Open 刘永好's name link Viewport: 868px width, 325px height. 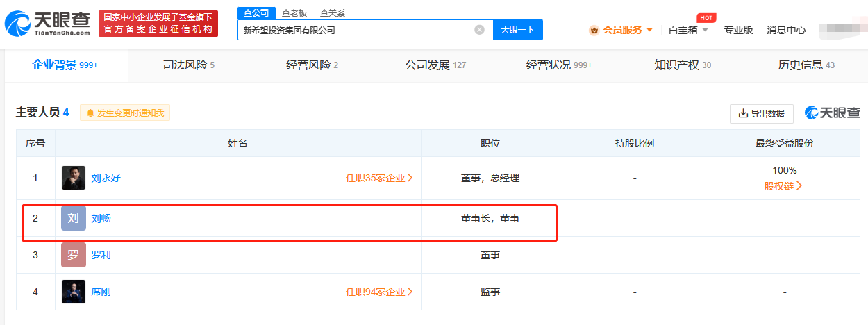point(106,178)
